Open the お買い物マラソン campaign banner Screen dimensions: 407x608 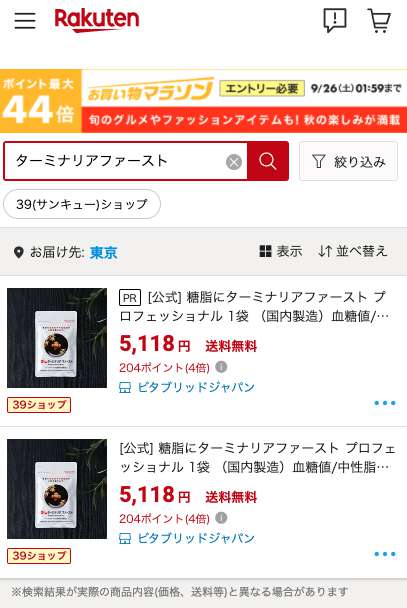point(204,101)
